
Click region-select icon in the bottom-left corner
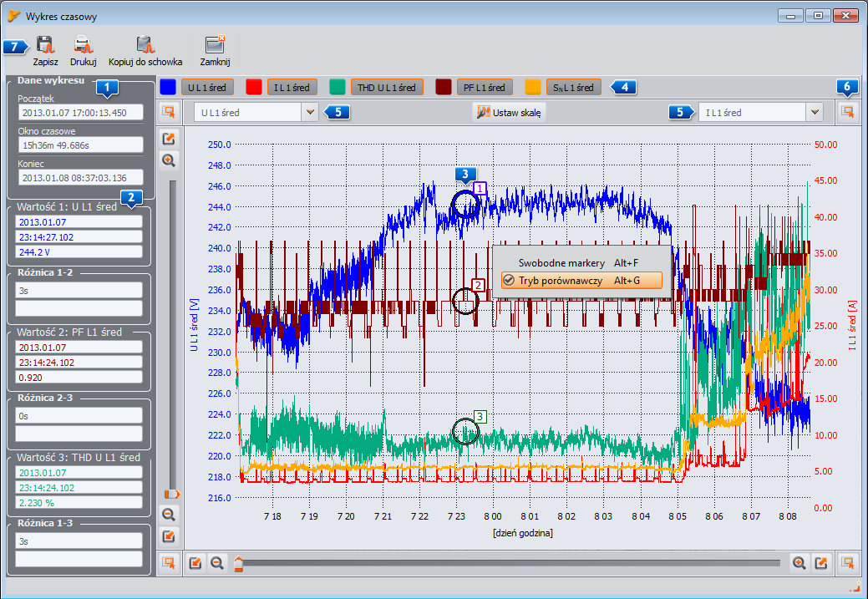(169, 563)
